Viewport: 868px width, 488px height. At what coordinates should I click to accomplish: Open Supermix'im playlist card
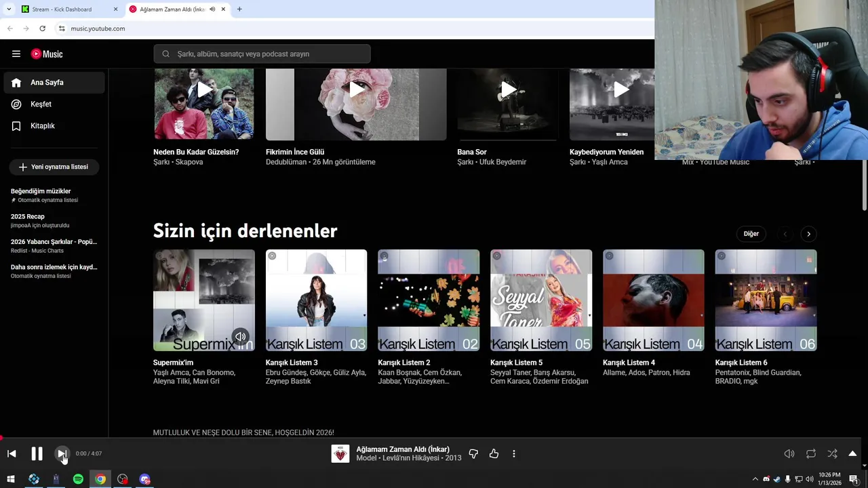click(204, 300)
